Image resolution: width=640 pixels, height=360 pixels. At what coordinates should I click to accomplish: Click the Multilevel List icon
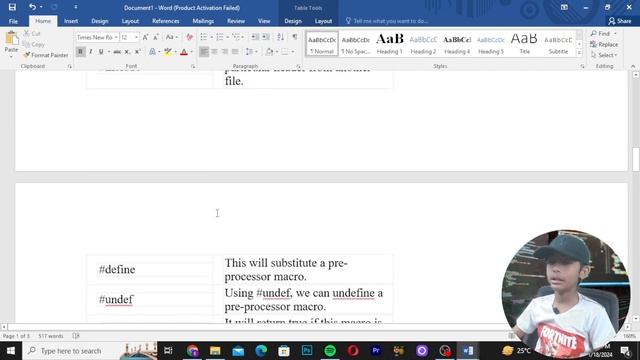(x=236, y=37)
